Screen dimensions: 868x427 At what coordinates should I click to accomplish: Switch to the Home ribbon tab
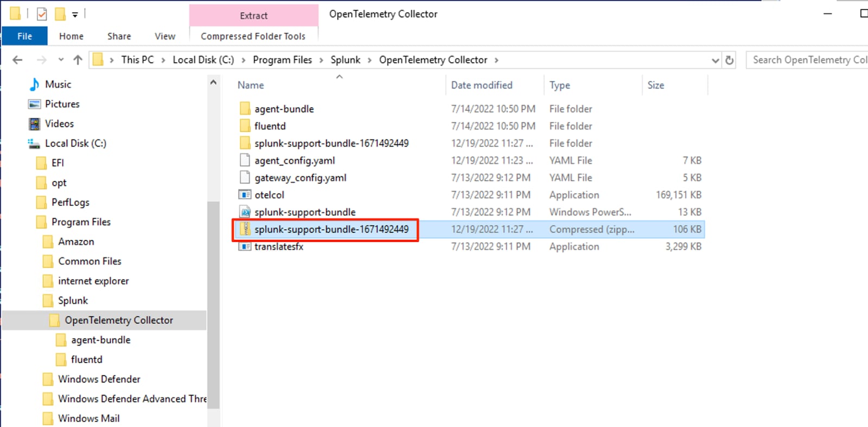coord(71,36)
